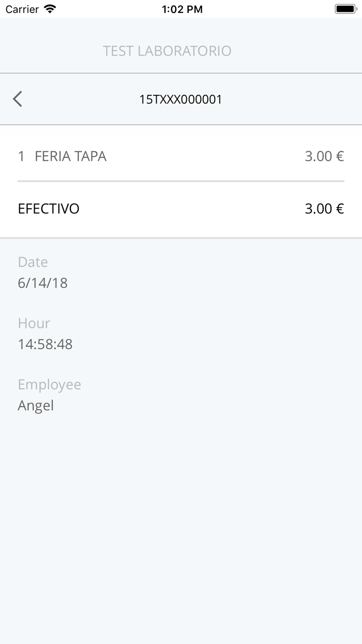
Task: Select the Employee field label
Action: 50,384
